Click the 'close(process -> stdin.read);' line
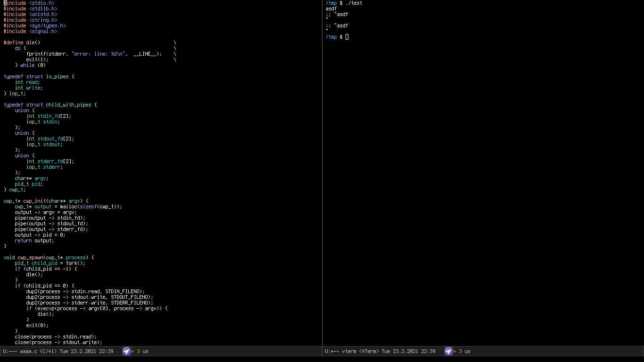The height and width of the screenshot is (362, 644). pos(56,337)
